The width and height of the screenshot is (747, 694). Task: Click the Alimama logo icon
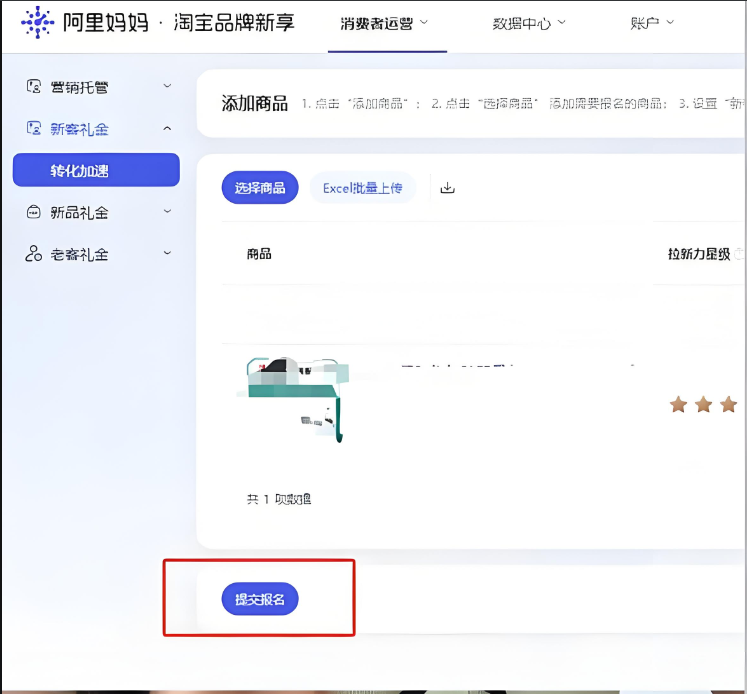coord(38,22)
